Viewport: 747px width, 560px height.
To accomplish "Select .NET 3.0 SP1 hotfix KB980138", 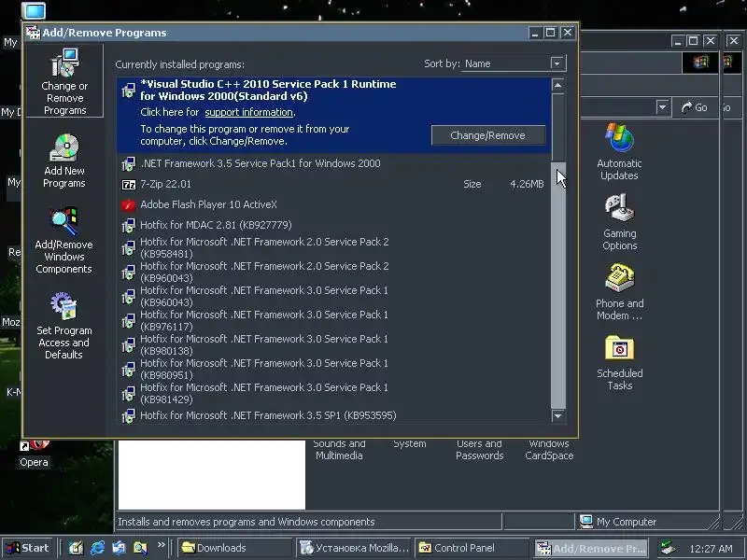I will click(333, 344).
